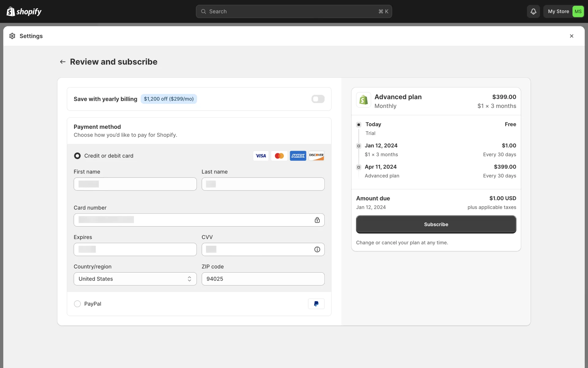Image resolution: width=588 pixels, height=368 pixels.
Task: Close the Settings panel with X
Action: click(571, 36)
